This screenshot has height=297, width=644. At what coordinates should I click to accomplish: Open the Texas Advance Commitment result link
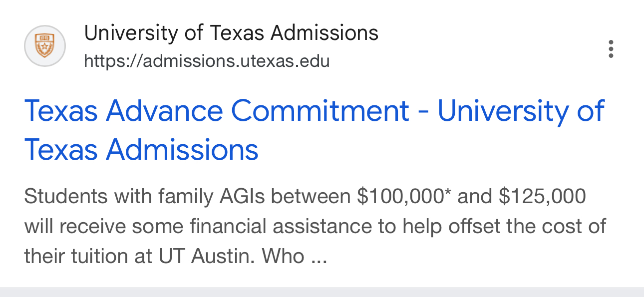point(314,130)
